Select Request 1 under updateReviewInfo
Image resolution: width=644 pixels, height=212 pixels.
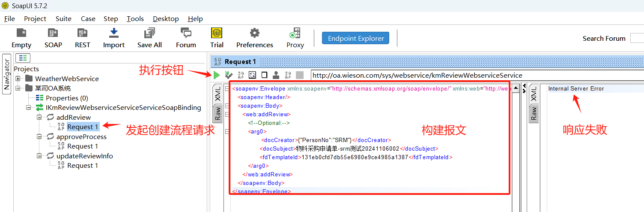(x=83, y=165)
